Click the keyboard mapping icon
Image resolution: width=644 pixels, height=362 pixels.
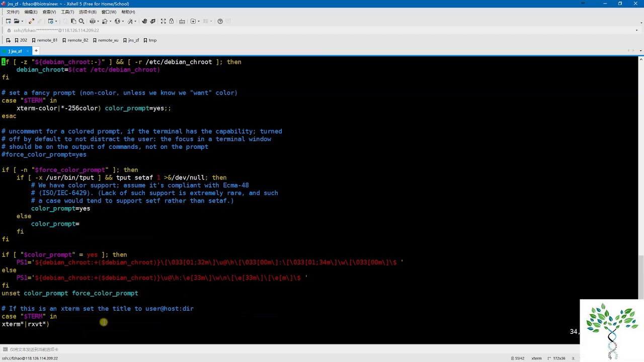pyautogui.click(x=182, y=21)
